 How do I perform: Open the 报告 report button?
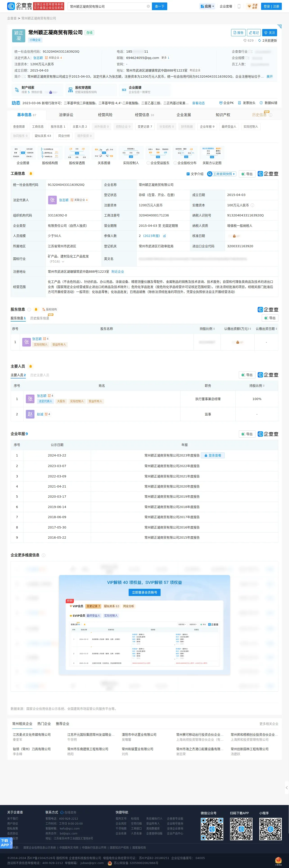(238, 33)
